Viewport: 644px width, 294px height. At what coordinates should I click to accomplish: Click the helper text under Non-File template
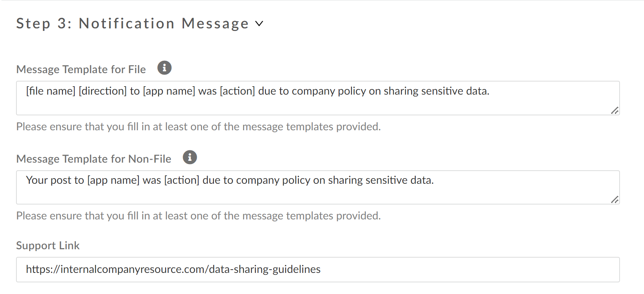(198, 216)
